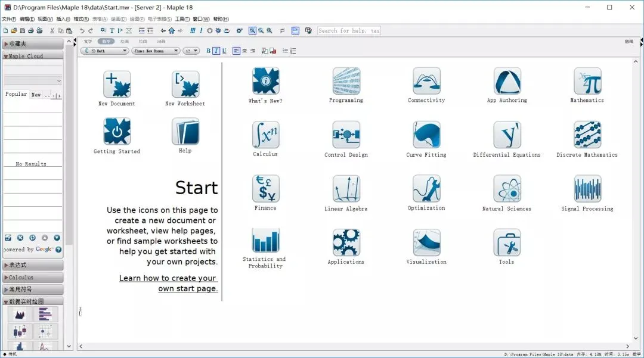Switch to the Popular tab in Maple Cloud
This screenshot has height=358, width=644.
pyautogui.click(x=16, y=94)
